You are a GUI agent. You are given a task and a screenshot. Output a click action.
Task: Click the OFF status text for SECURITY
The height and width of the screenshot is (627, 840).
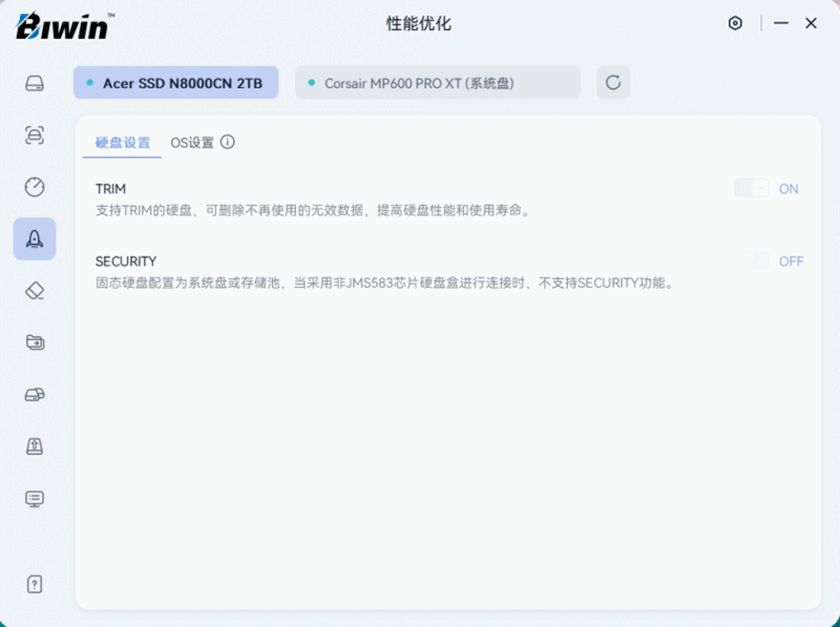(x=791, y=262)
